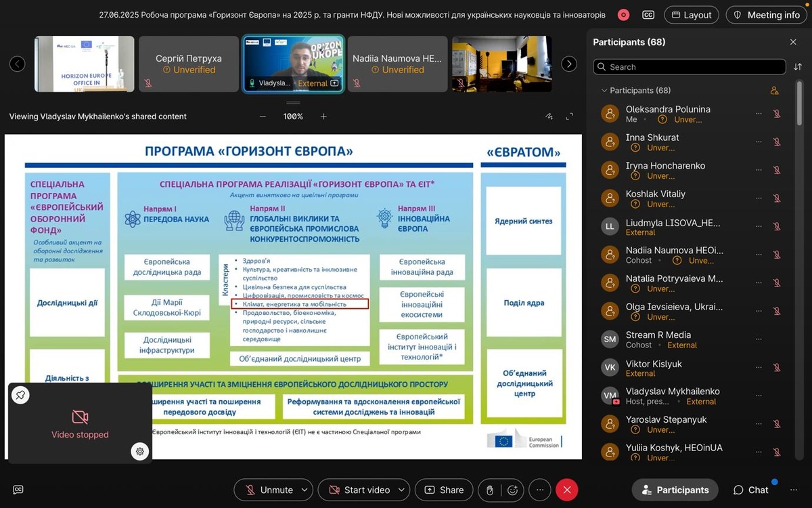Expand shared content to full screen
The height and width of the screenshot is (508, 812).
570,117
